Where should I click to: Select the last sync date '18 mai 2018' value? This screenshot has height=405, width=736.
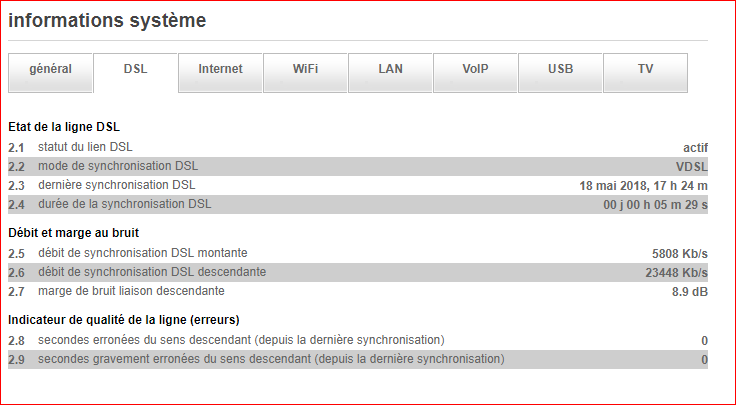click(x=643, y=185)
